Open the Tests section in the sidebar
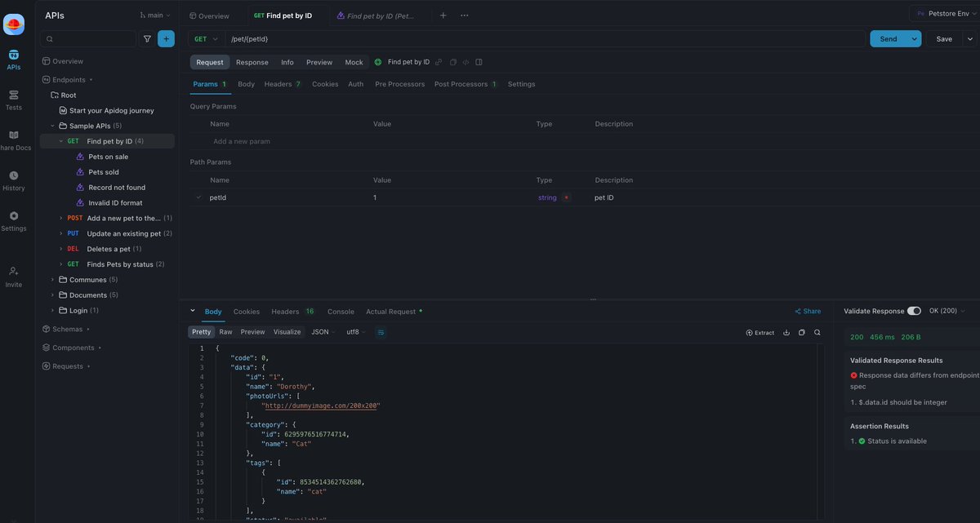The width and height of the screenshot is (980, 523). click(x=14, y=100)
